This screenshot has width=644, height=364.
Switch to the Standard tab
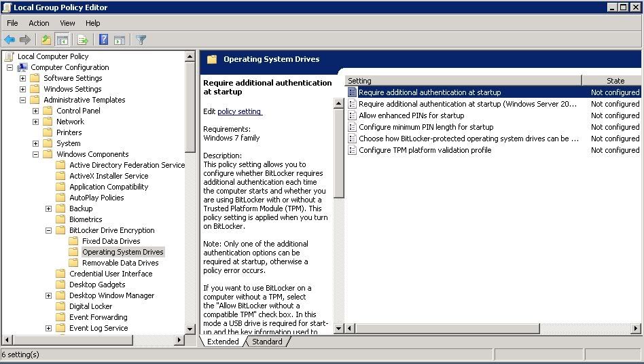point(267,342)
